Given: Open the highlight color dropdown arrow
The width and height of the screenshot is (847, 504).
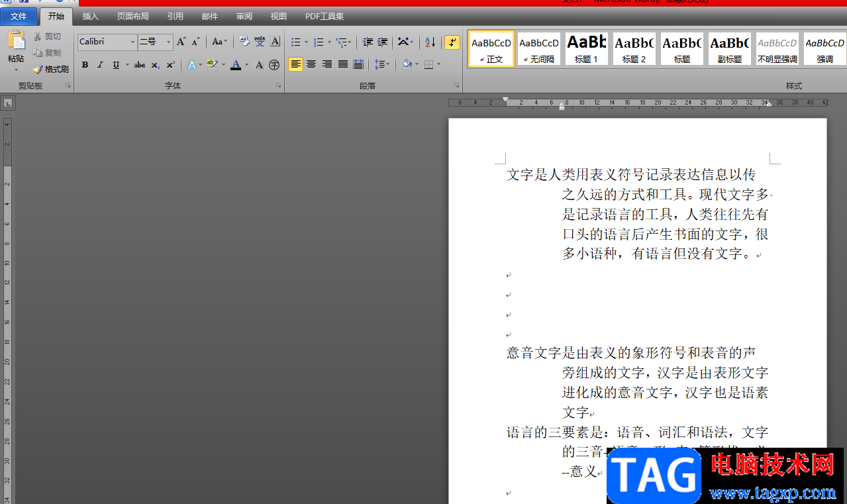Looking at the screenshot, I should click(223, 65).
